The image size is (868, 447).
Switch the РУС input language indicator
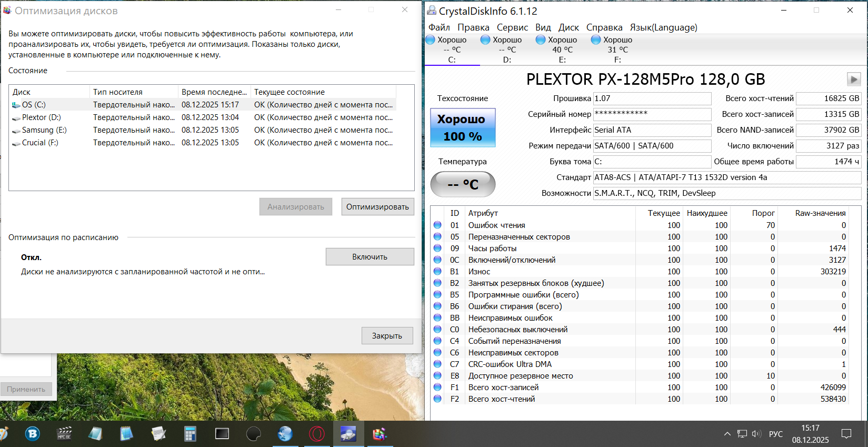[x=776, y=434]
